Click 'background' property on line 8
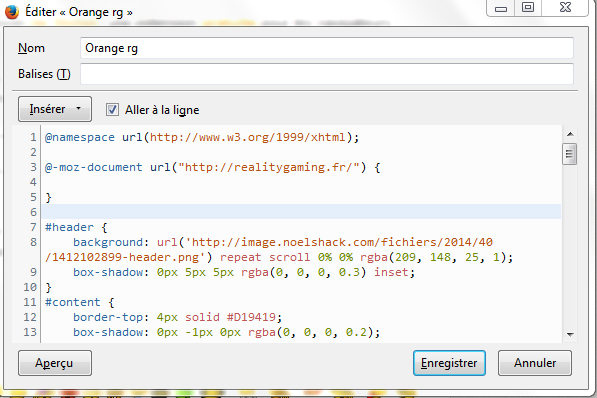The width and height of the screenshot is (597, 398). [x=108, y=242]
